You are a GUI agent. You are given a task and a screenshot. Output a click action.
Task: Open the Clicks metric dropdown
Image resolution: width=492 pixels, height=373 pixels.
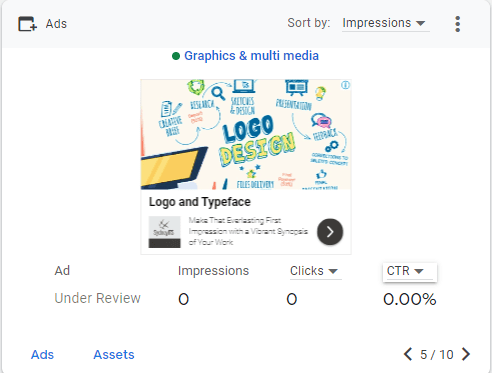315,271
